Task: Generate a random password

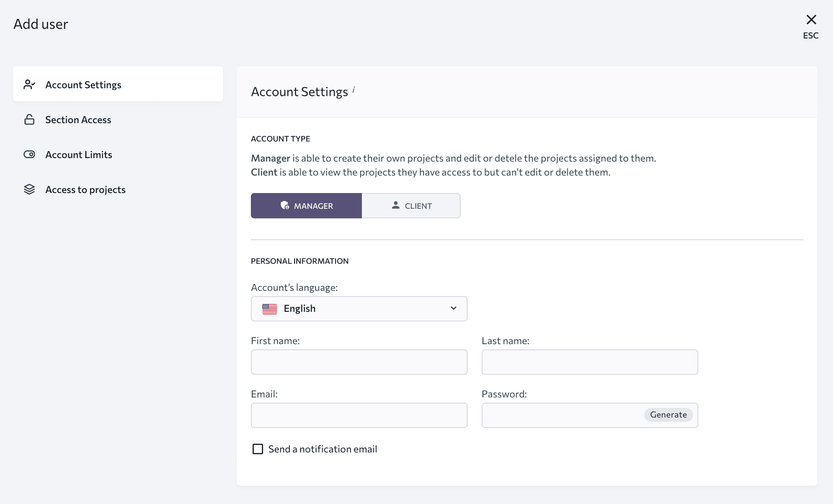Action: [x=668, y=415]
